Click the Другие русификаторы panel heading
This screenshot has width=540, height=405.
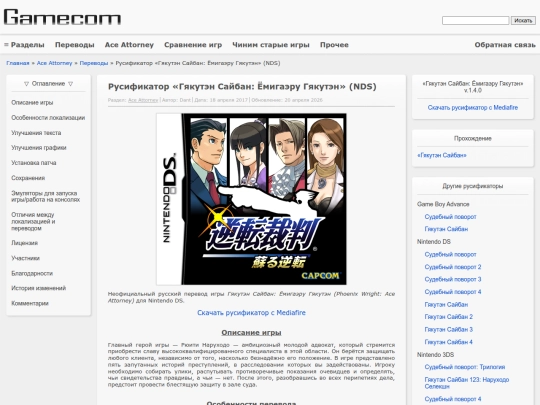(x=473, y=186)
